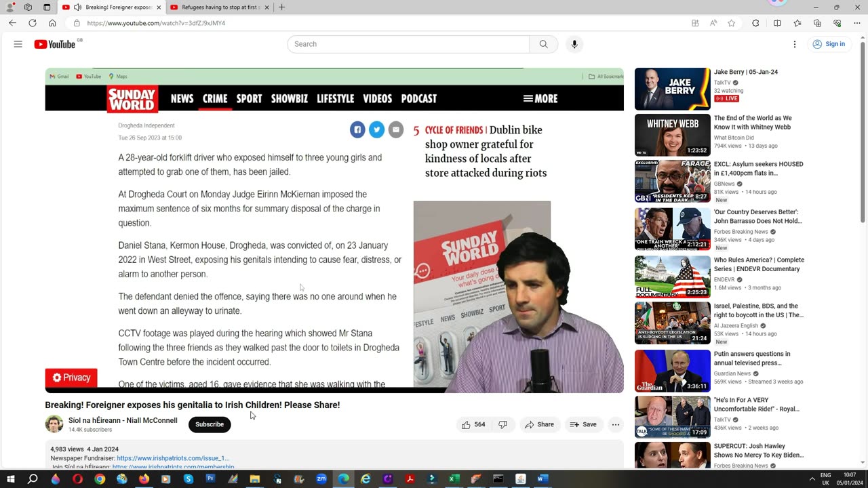Open the browser tab actions menu
This screenshot has width=868, height=488.
(x=47, y=7)
